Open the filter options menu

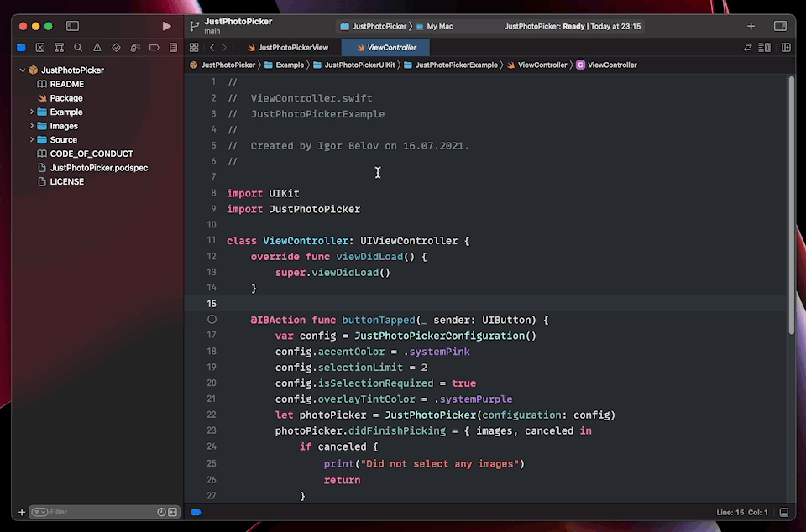(39, 512)
